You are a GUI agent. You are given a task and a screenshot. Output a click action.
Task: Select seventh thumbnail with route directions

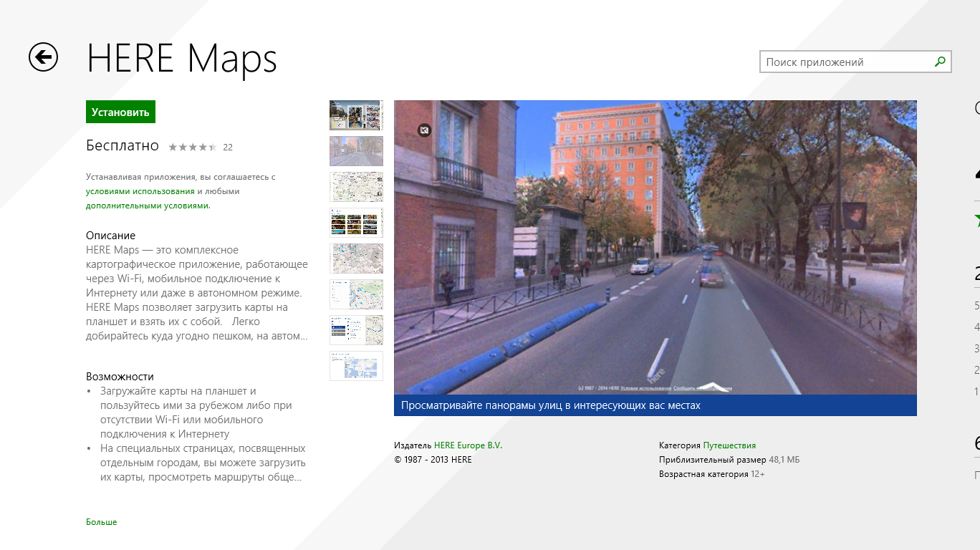tap(356, 330)
